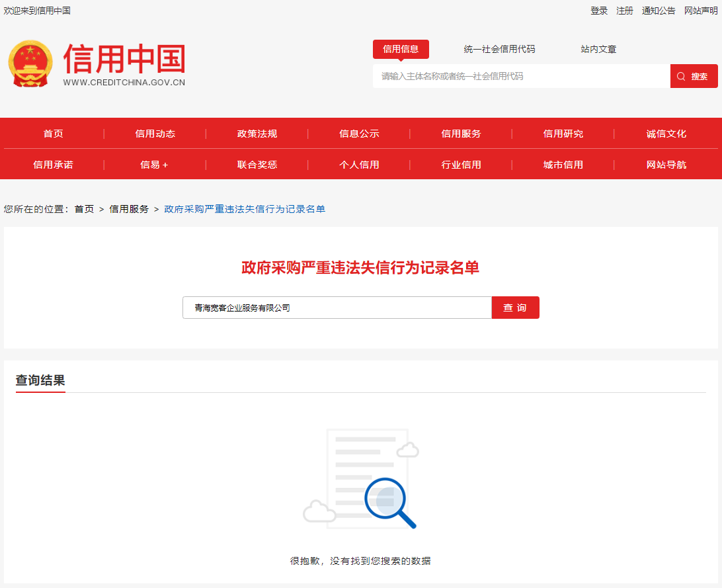This screenshot has height=588, width=722.
Task: Open the 城市信用 menu item
Action: pyautogui.click(x=563, y=165)
